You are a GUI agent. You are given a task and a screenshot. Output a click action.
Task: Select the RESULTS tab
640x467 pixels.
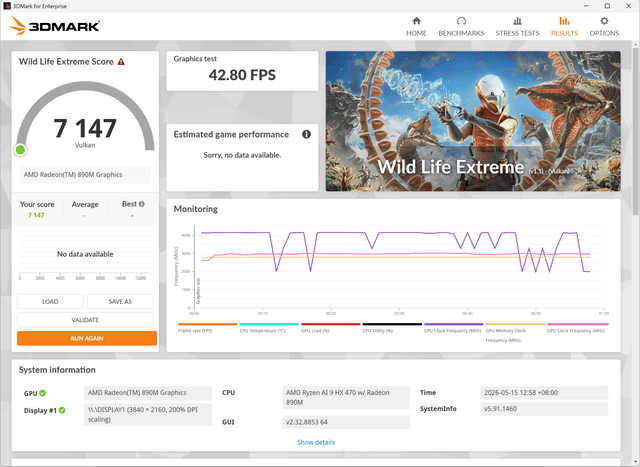(564, 27)
